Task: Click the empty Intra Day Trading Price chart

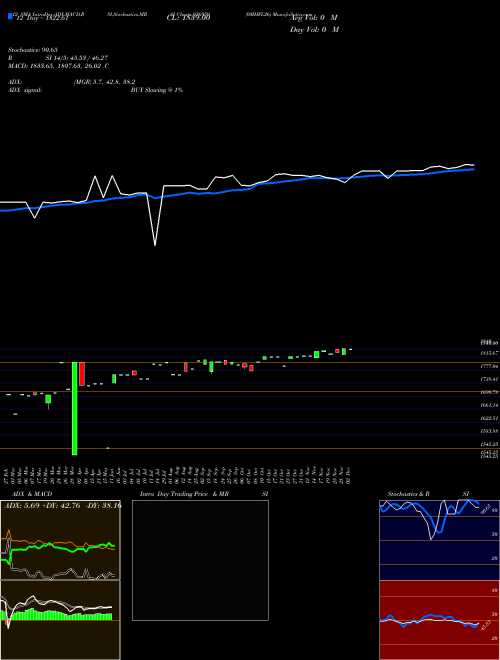Action: click(200, 560)
